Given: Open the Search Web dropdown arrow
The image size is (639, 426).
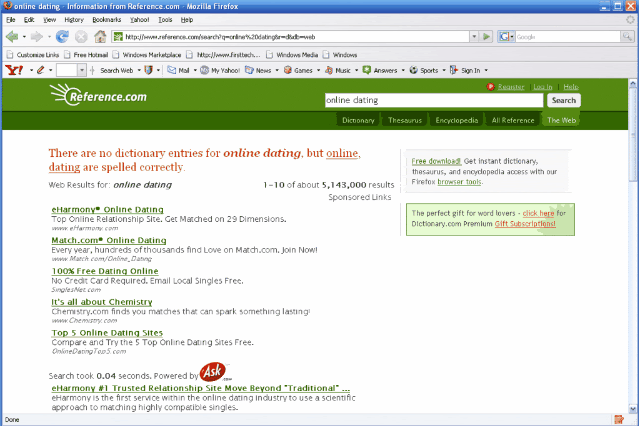Looking at the screenshot, I should click(x=139, y=70).
